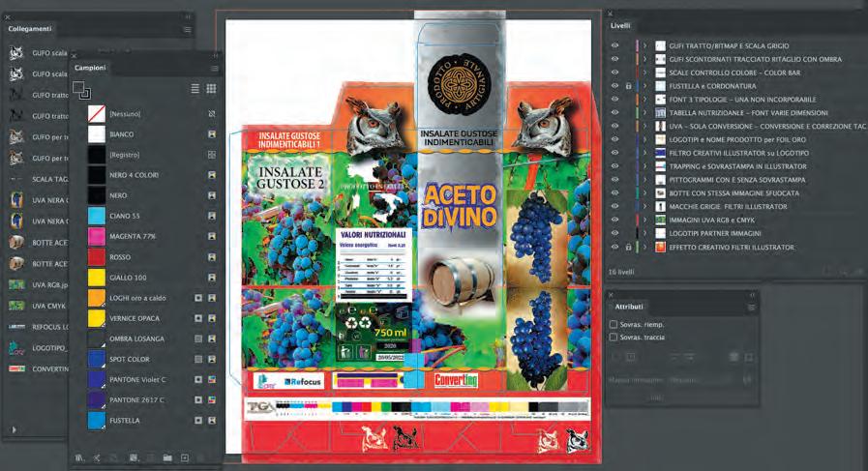The image size is (868, 471).
Task: Click lock icon on EFFETTO CREATIVO layer
Action: [x=628, y=248]
